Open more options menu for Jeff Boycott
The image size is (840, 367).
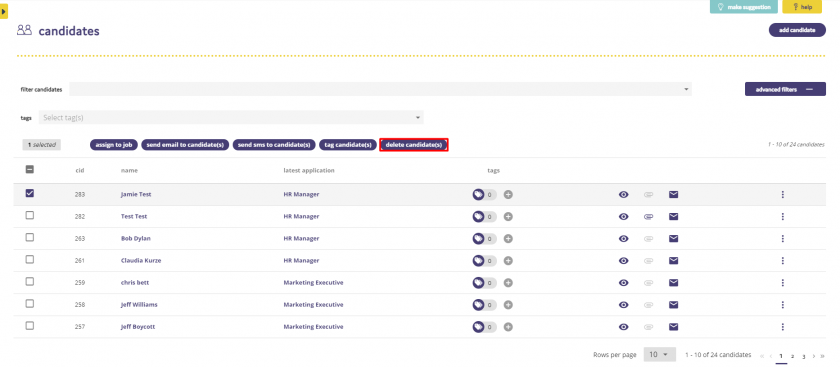783,326
